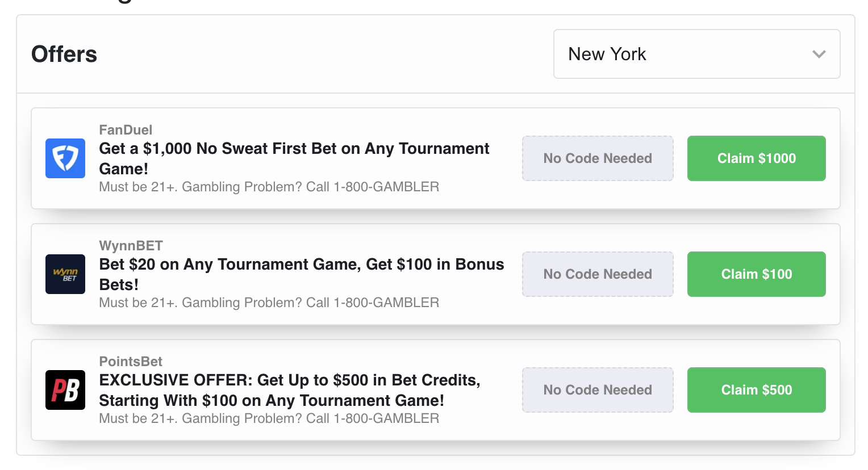The width and height of the screenshot is (868, 470).
Task: Open the New York state dropdown
Action: (696, 54)
